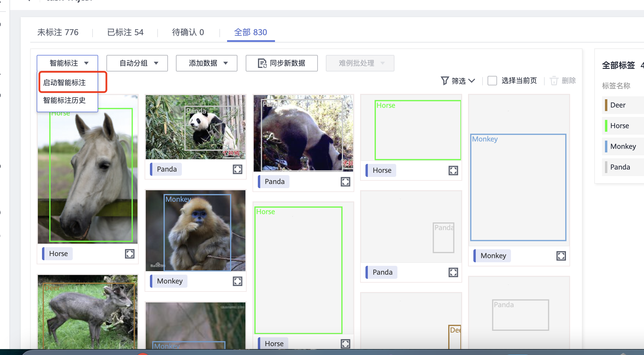The height and width of the screenshot is (355, 644).
Task: Switch to 待确认 0 tab
Action: (x=188, y=32)
